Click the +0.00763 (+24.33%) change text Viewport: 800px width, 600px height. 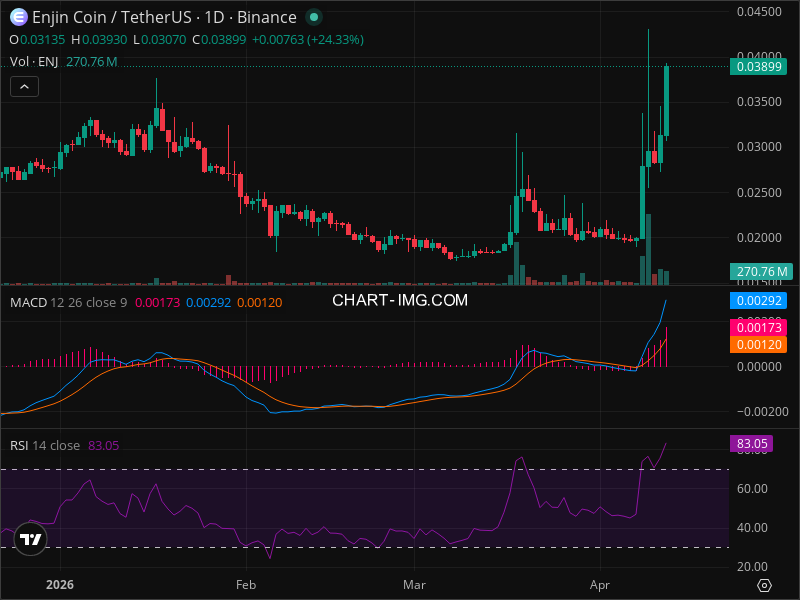308,40
